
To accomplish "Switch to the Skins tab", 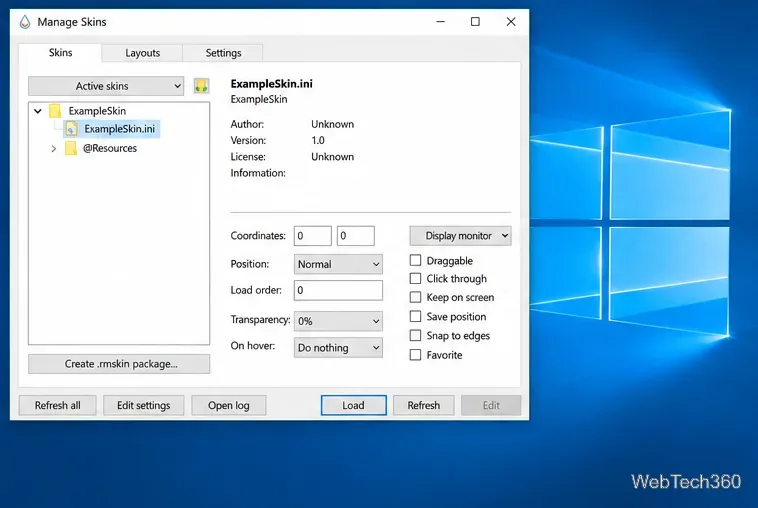I will pos(60,53).
